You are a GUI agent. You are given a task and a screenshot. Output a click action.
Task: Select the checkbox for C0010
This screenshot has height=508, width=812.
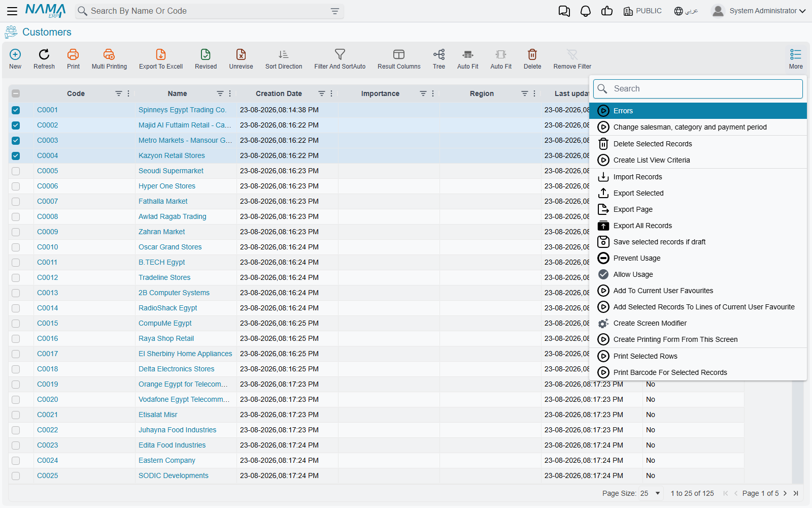[x=16, y=247]
